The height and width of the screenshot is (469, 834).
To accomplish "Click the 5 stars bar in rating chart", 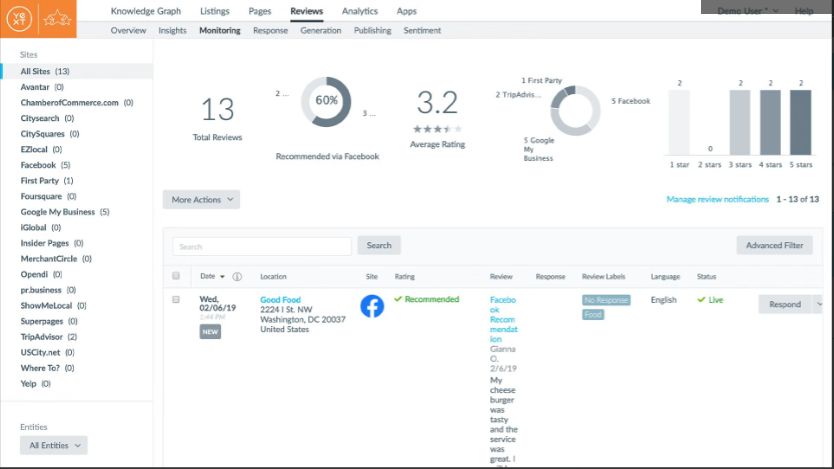I will point(800,122).
